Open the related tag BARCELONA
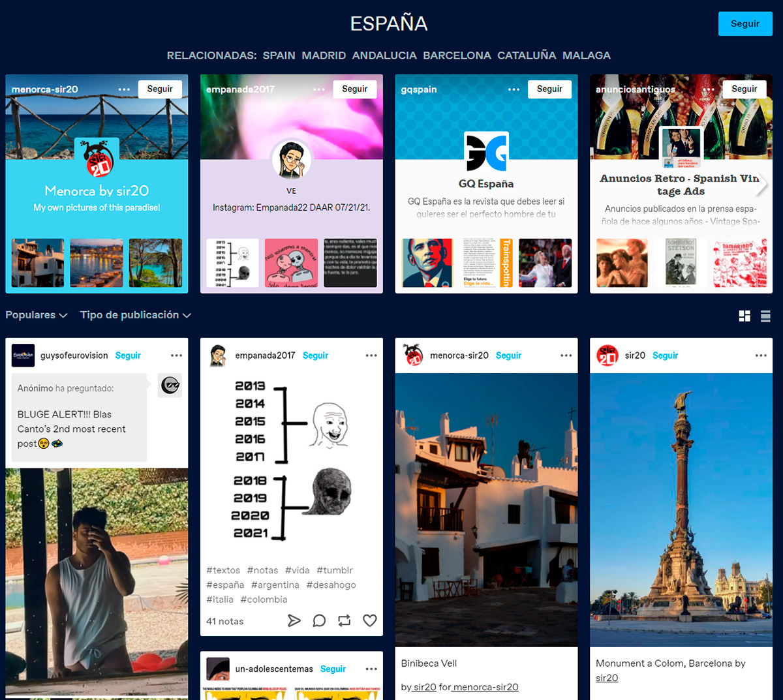The width and height of the screenshot is (783, 700). coord(457,55)
